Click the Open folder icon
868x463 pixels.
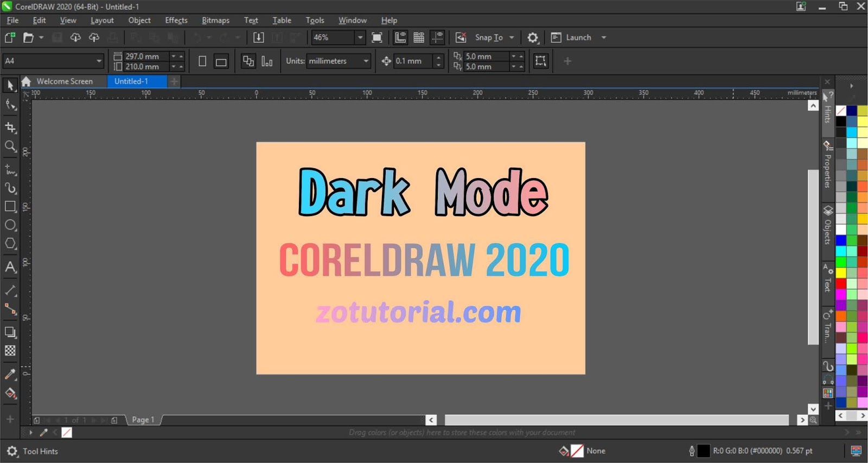[28, 37]
